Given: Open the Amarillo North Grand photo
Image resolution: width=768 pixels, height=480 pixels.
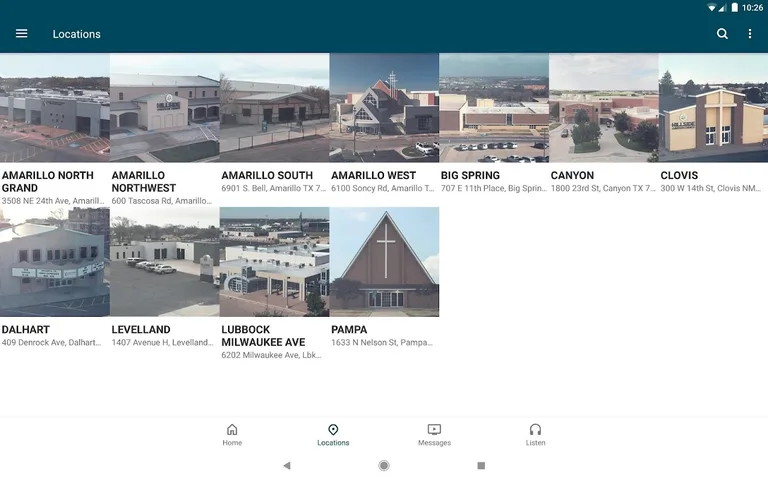Looking at the screenshot, I should (x=55, y=108).
